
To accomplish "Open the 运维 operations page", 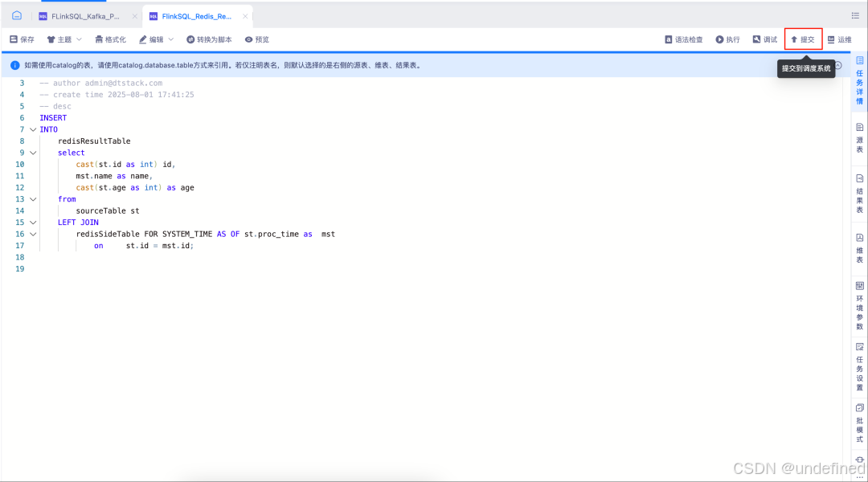I will [839, 39].
